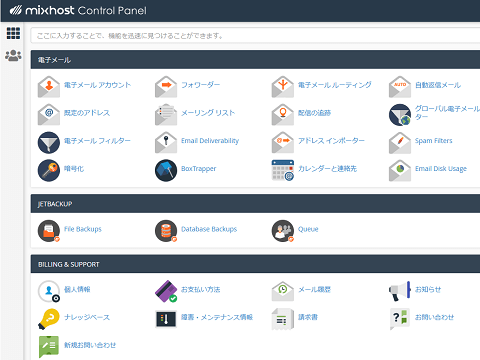Open the File Backups icon
This screenshot has width=480, height=360.
(49, 231)
